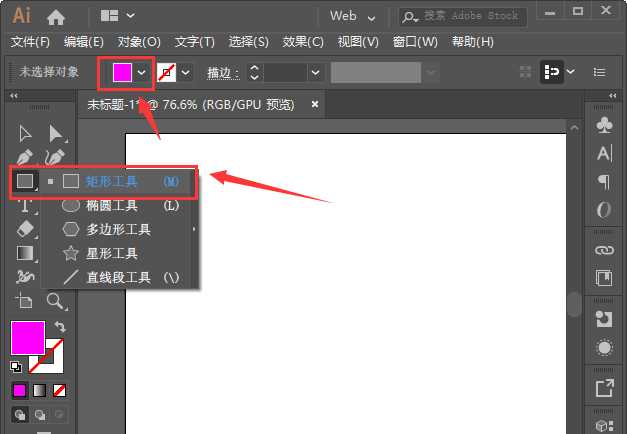Click the Zoom magnifier tool
Screen dimensions: 627x434
tap(56, 301)
